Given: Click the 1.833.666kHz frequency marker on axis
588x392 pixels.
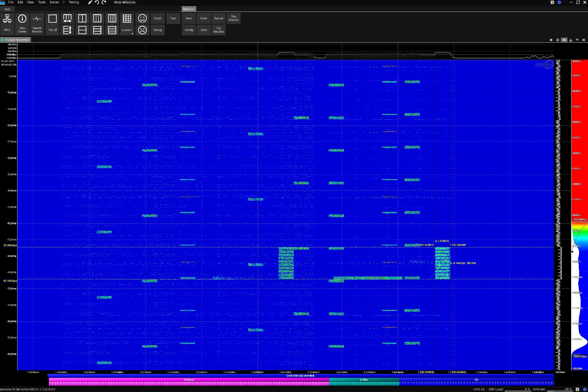Looking at the screenshot, I should coord(458,372).
